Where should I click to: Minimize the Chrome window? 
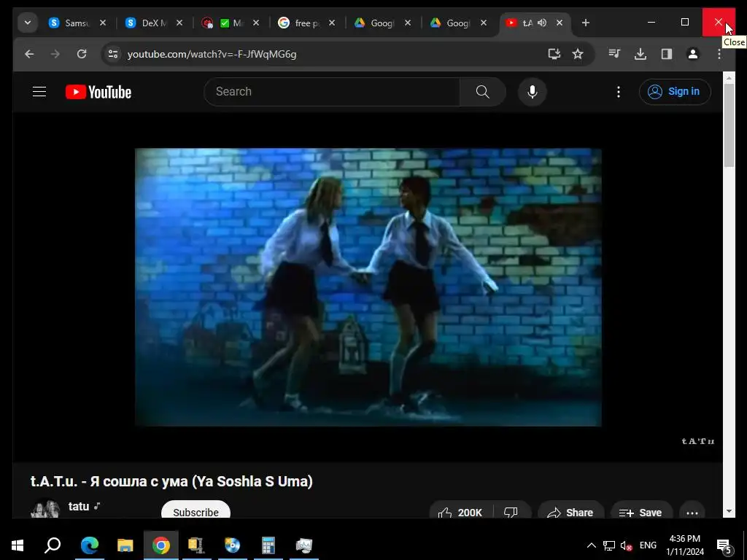click(651, 23)
